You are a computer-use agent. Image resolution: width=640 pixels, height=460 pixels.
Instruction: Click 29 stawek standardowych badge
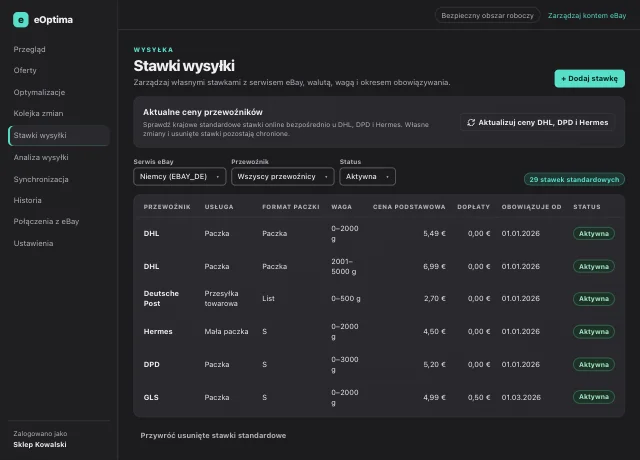(574, 179)
